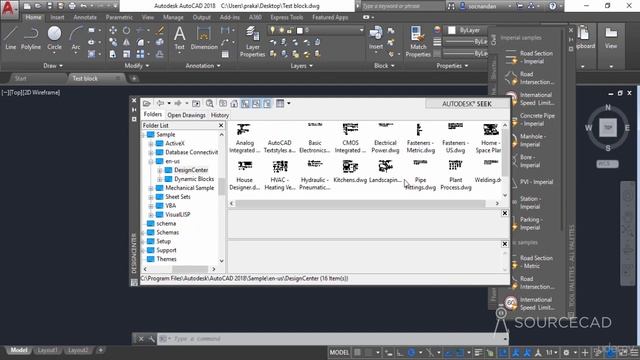Image resolution: width=640 pixels, height=360 pixels.
Task: Click the View panel icon in ribbon
Action: [x=611, y=38]
